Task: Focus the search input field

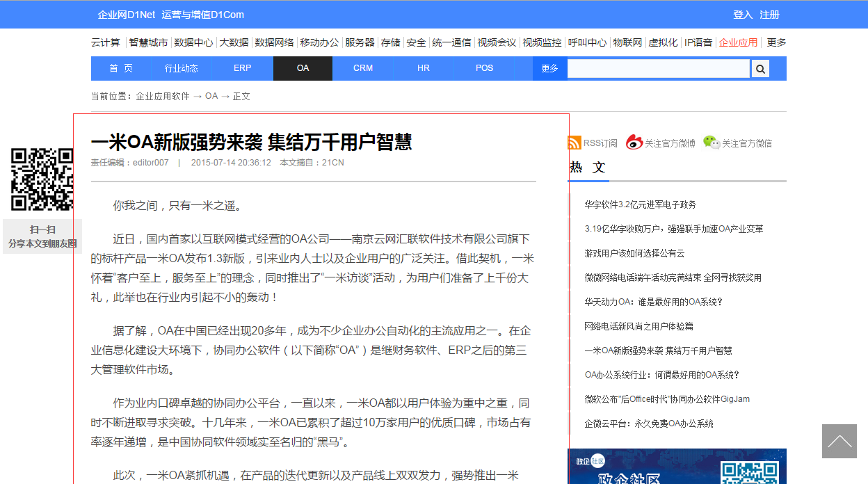Action: 659,69
